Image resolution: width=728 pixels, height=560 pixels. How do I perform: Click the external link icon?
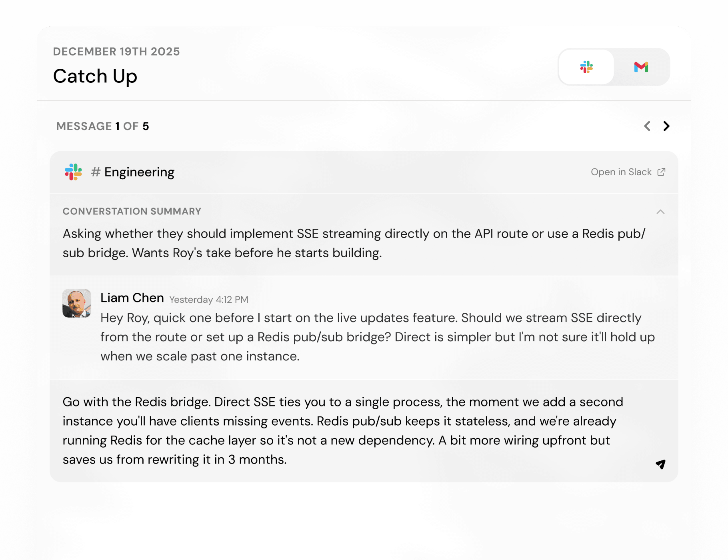tap(662, 172)
